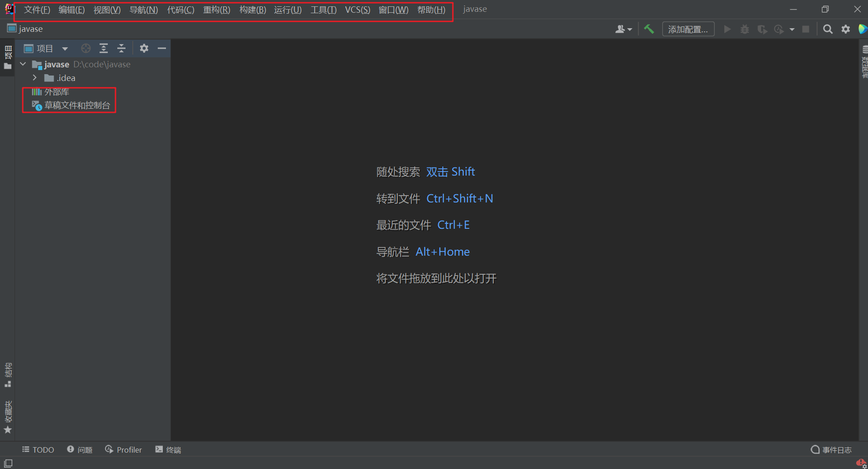Open the 窗口(W) menu
Image resolution: width=868 pixels, height=469 pixels.
click(393, 10)
